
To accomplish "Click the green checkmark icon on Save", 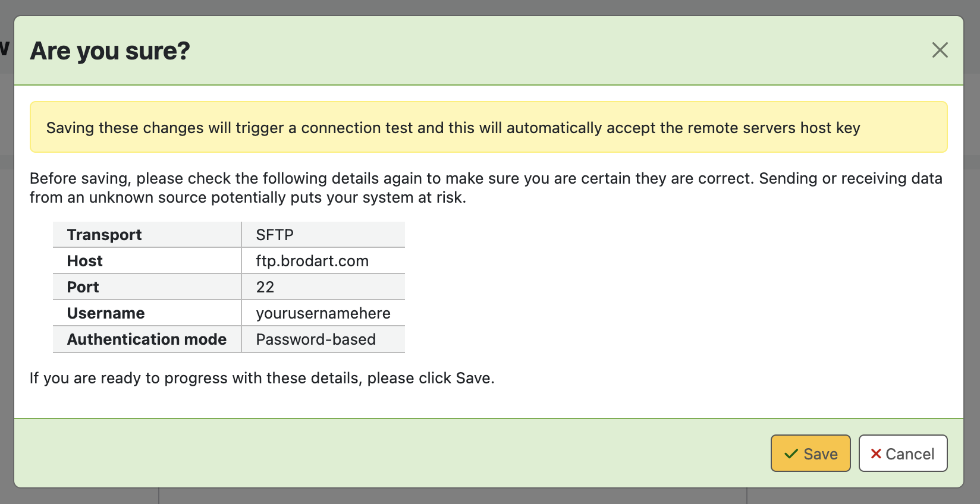I will (791, 454).
